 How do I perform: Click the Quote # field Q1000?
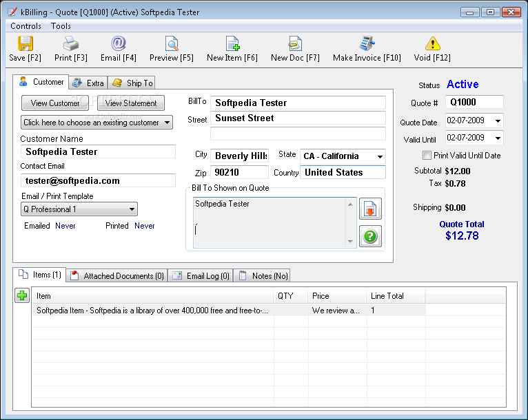coord(474,102)
